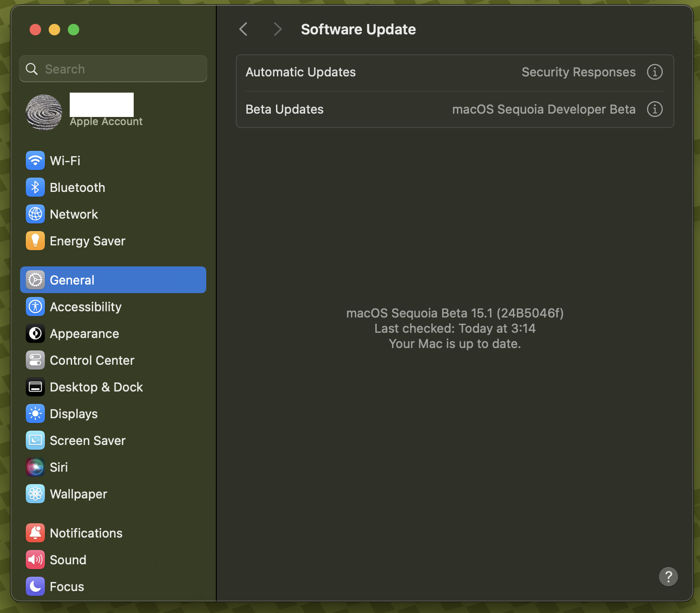Click the Software Update page title
The height and width of the screenshot is (613, 700).
click(x=359, y=30)
